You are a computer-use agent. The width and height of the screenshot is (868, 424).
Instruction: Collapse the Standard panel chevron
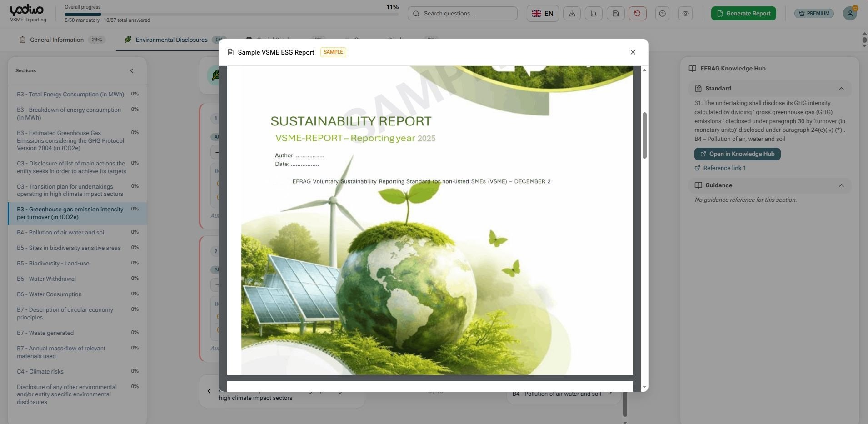coord(841,89)
